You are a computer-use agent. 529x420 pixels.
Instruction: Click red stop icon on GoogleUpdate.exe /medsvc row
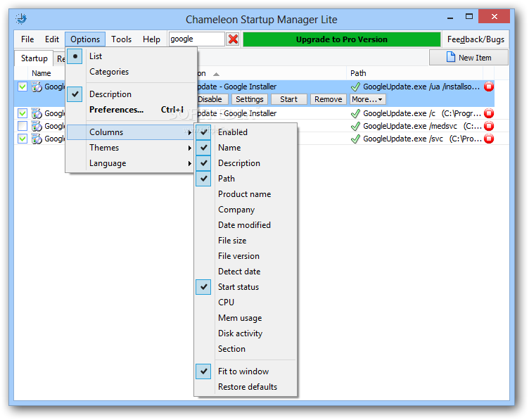coord(488,126)
